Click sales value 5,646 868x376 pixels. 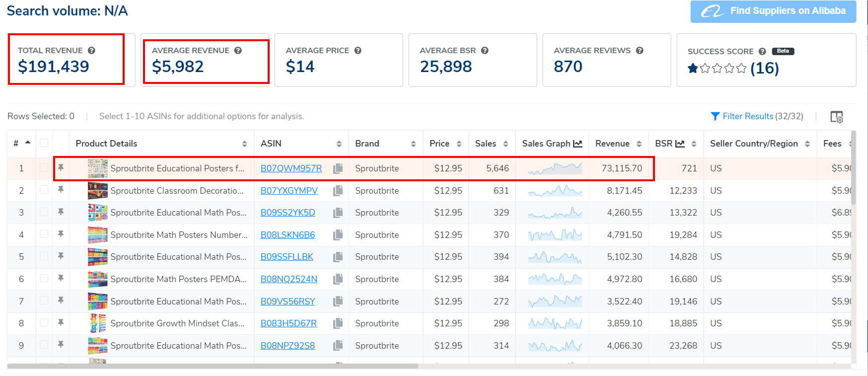tap(498, 168)
